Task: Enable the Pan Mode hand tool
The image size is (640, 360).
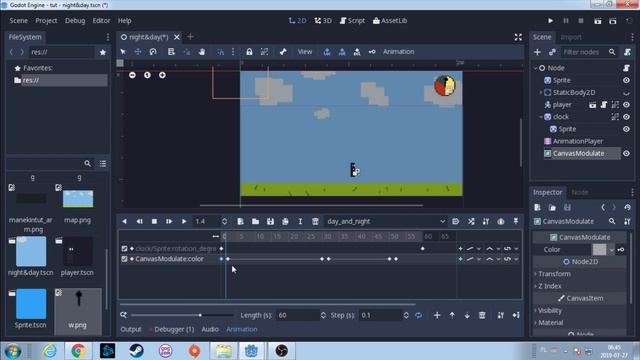Action: click(202, 52)
